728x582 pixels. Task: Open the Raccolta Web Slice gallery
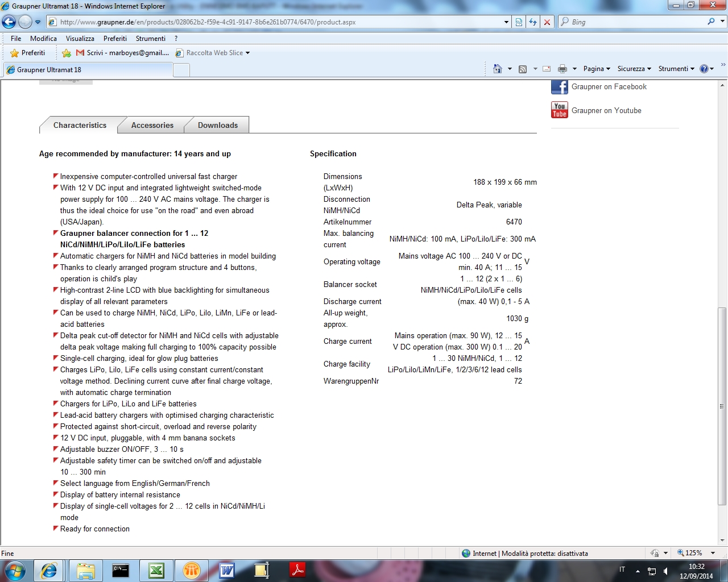[212, 53]
